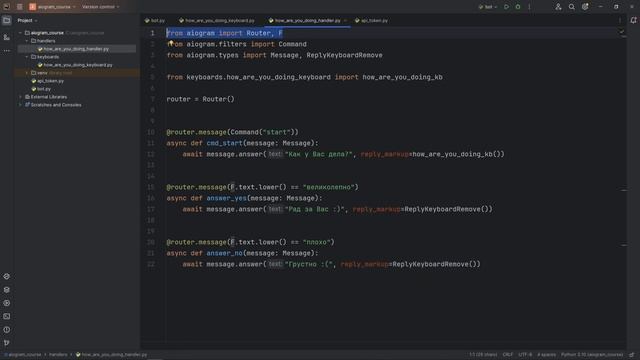
Task: Click the answer_yes function name
Action: 227,198
